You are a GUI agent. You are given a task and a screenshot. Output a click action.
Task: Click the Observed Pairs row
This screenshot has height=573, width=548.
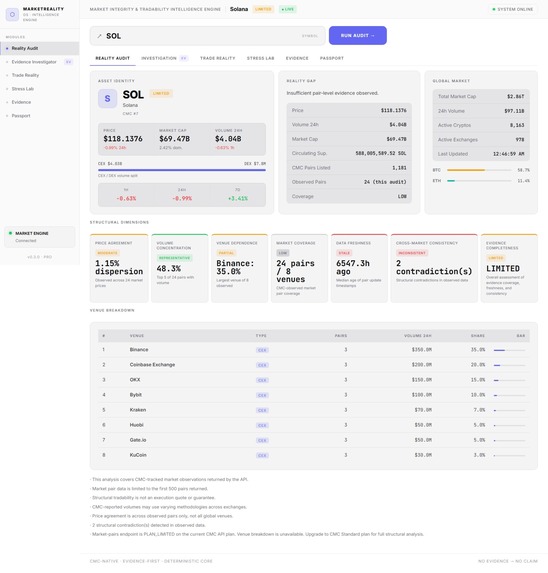(x=349, y=182)
